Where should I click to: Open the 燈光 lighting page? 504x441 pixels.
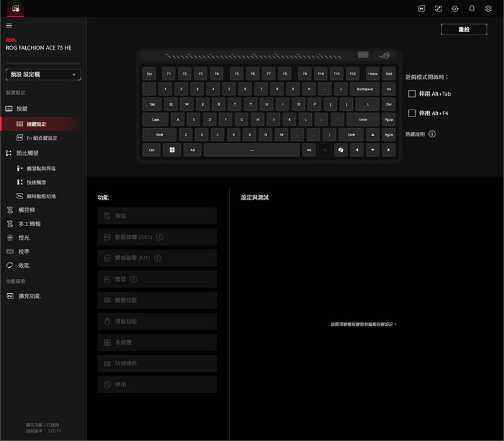click(x=24, y=238)
